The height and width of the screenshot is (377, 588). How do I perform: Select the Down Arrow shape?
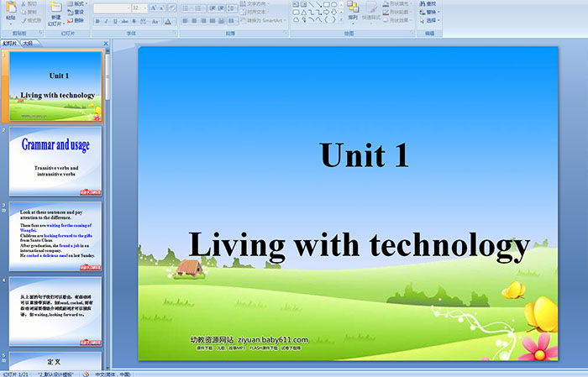333,13
